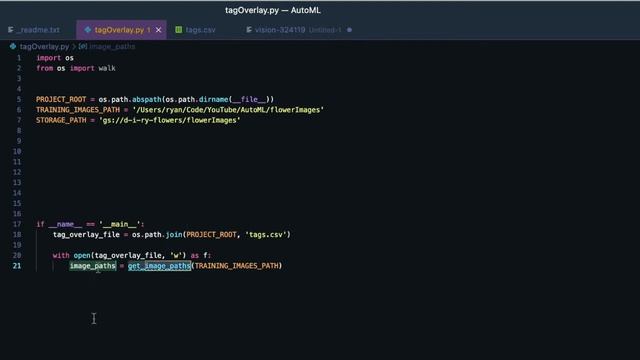The width and height of the screenshot is (640, 360).
Task: Click __name__ on line 17
Action: pos(65,224)
